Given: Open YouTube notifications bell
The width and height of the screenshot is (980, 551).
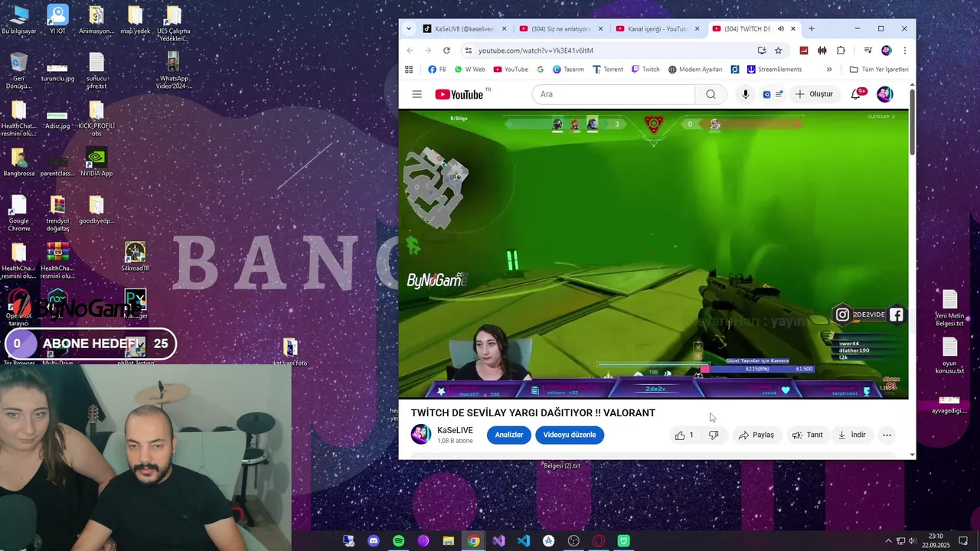Looking at the screenshot, I should [x=857, y=94].
